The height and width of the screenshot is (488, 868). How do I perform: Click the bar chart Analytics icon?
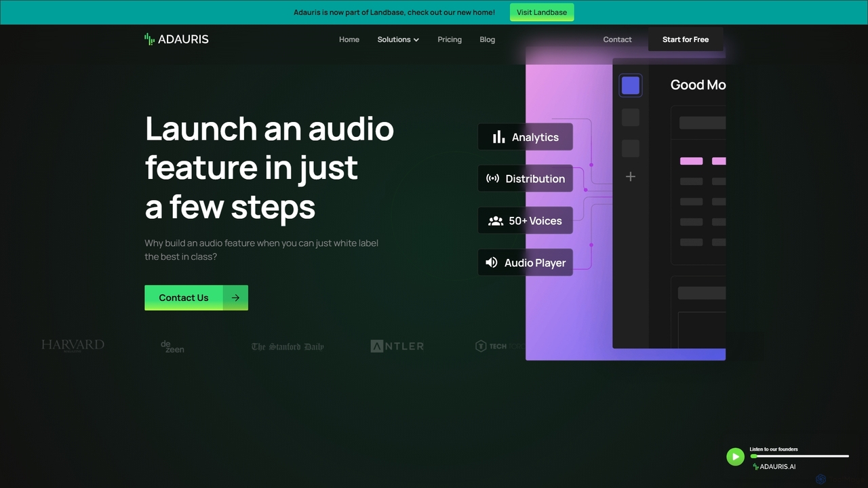(x=498, y=137)
